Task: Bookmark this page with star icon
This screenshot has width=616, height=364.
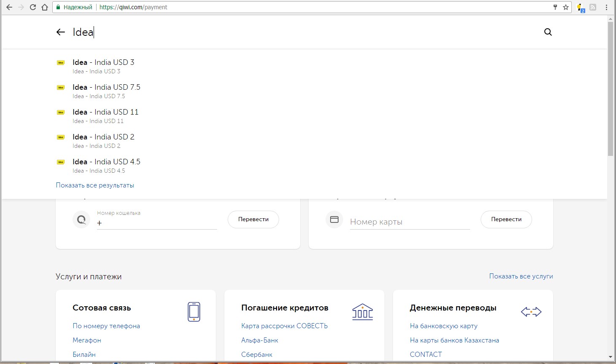Action: coord(566,7)
